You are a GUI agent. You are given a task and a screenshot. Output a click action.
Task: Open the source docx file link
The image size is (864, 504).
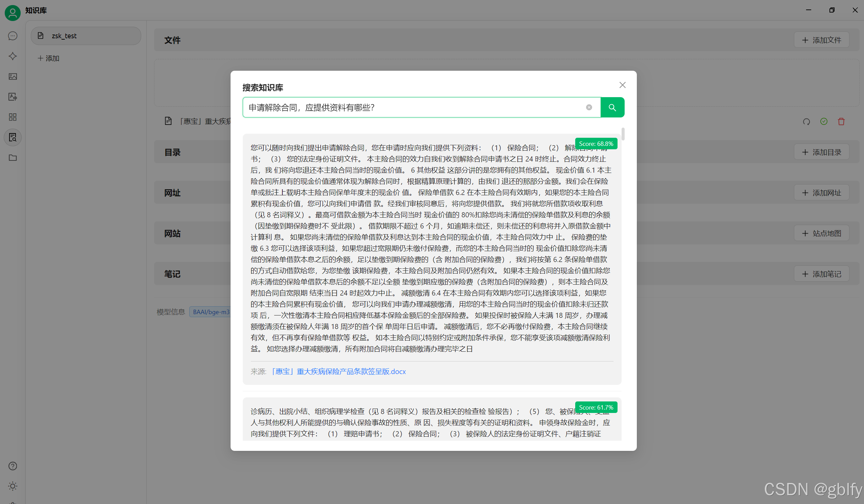tap(338, 371)
